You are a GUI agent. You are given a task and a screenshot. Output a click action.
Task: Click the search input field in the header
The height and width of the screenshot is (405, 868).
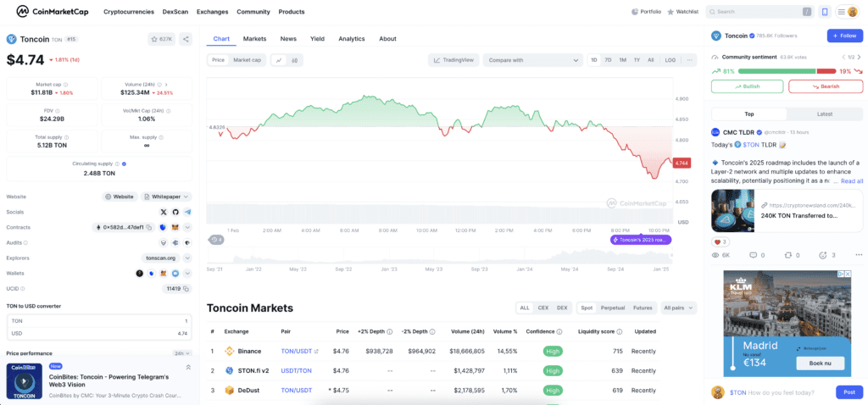tap(754, 12)
